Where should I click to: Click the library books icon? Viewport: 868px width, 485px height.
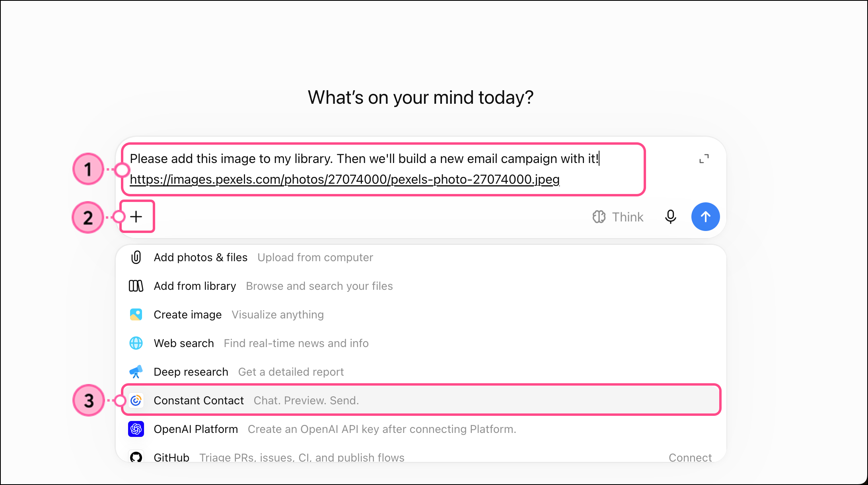(136, 286)
